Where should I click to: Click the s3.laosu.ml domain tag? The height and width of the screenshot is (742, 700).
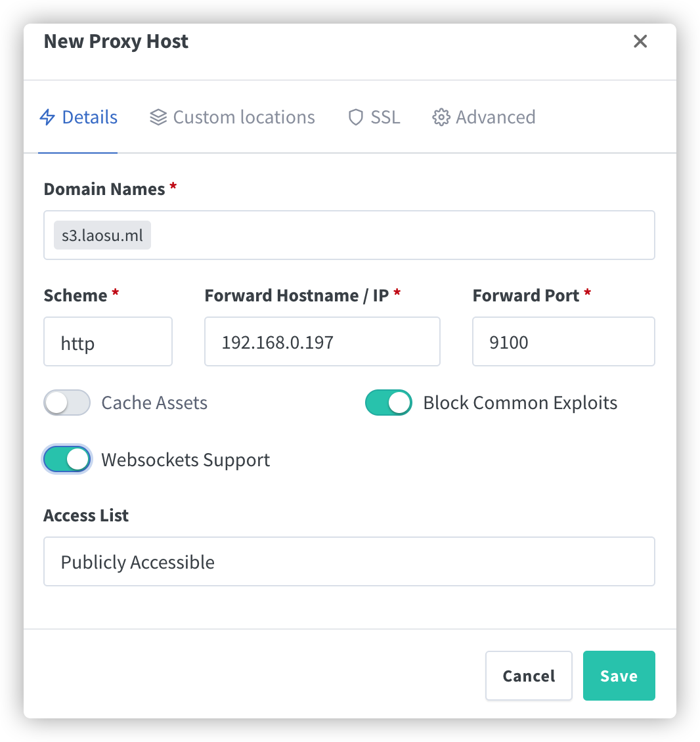pos(102,235)
